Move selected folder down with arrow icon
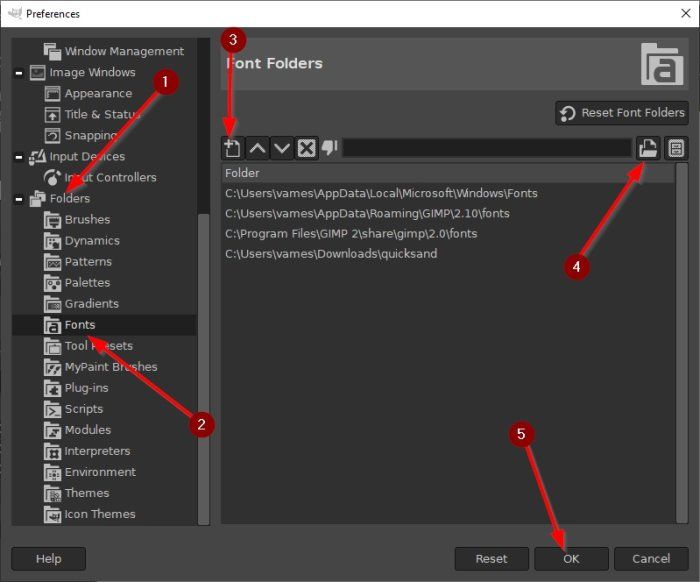This screenshot has height=582, width=700. point(281,148)
